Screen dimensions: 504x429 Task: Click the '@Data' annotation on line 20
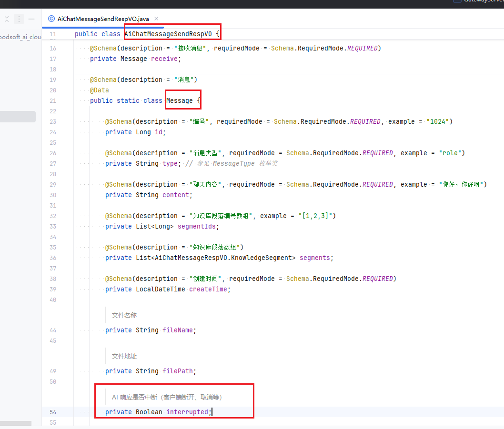[x=99, y=90]
